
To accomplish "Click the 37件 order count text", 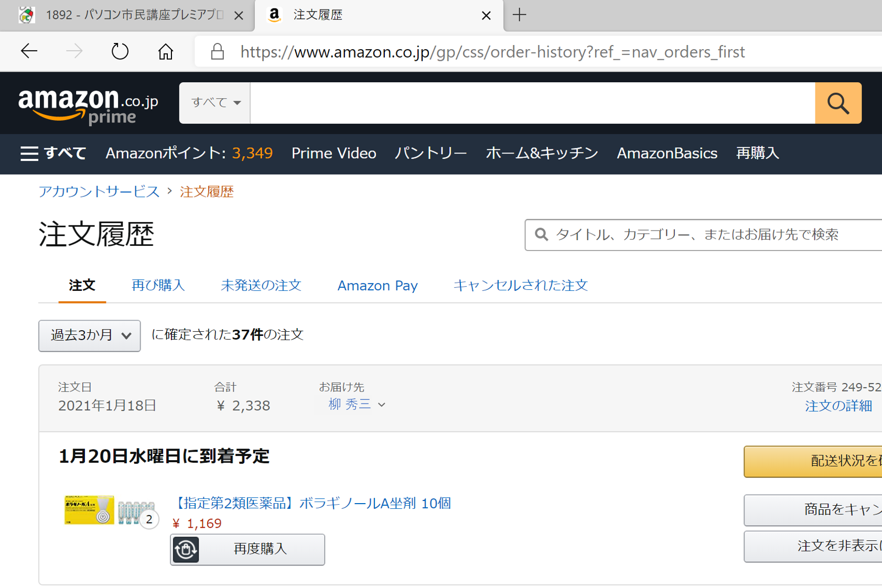I will [x=248, y=334].
